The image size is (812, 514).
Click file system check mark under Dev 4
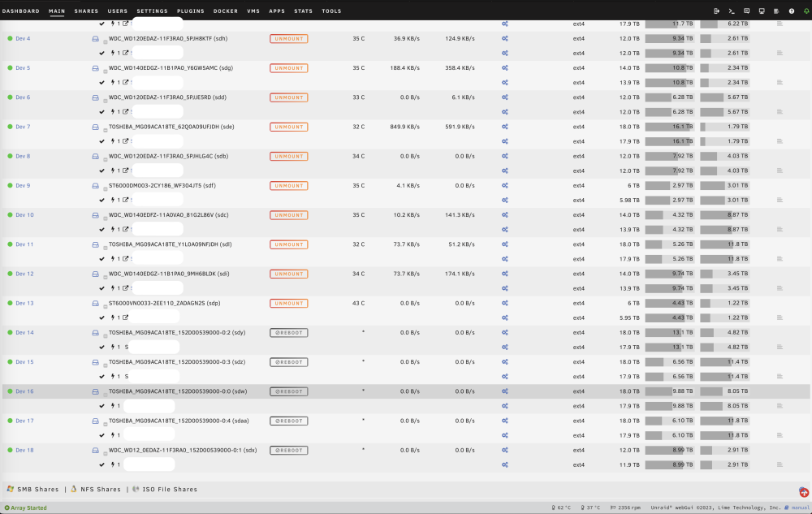click(102, 54)
